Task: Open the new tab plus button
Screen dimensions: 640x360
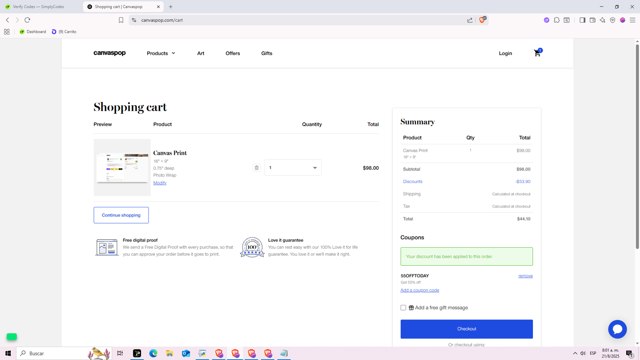Action: (x=171, y=7)
